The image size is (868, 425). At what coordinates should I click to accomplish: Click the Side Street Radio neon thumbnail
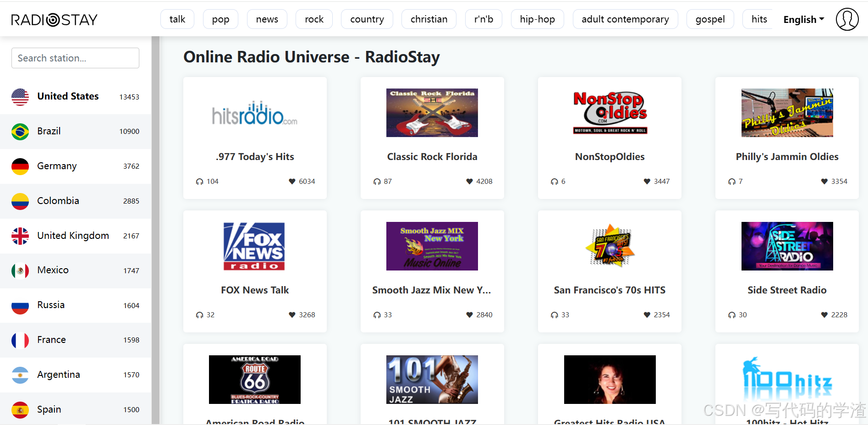coord(787,246)
